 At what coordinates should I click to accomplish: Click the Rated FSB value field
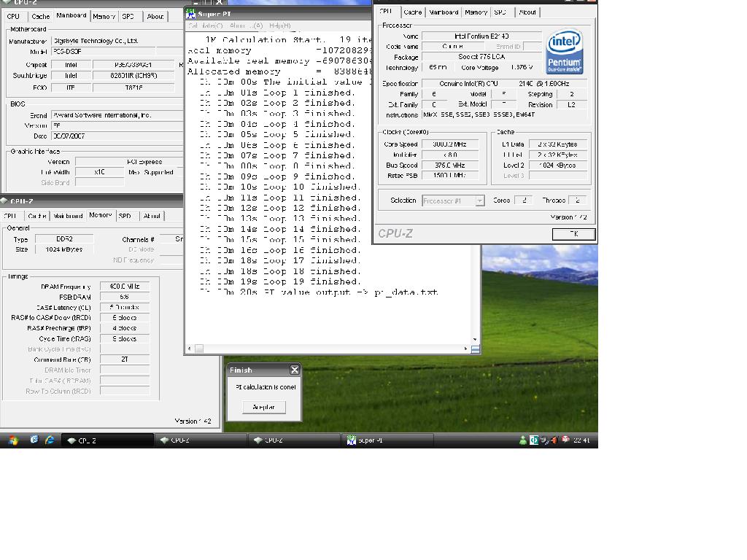click(x=449, y=176)
